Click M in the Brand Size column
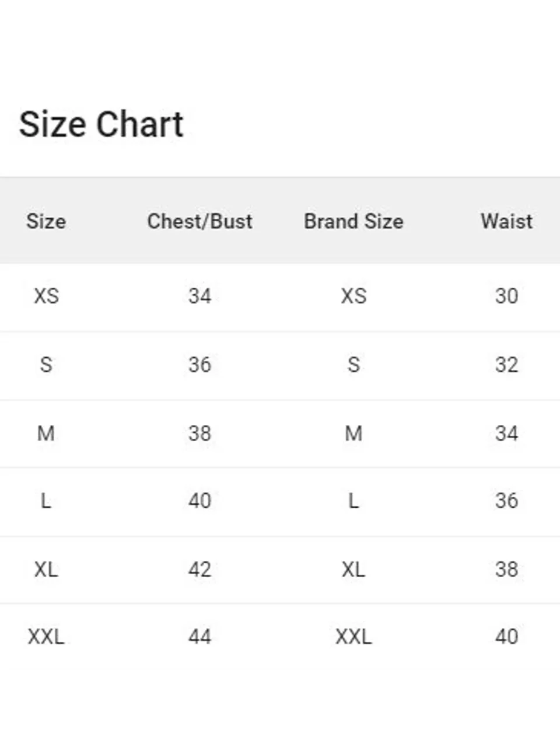560x747 pixels. coord(353,433)
